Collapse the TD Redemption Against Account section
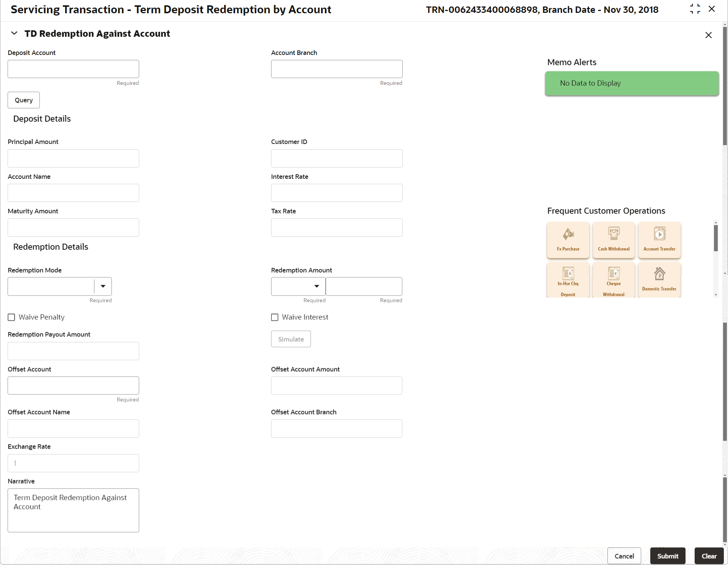 (14, 33)
